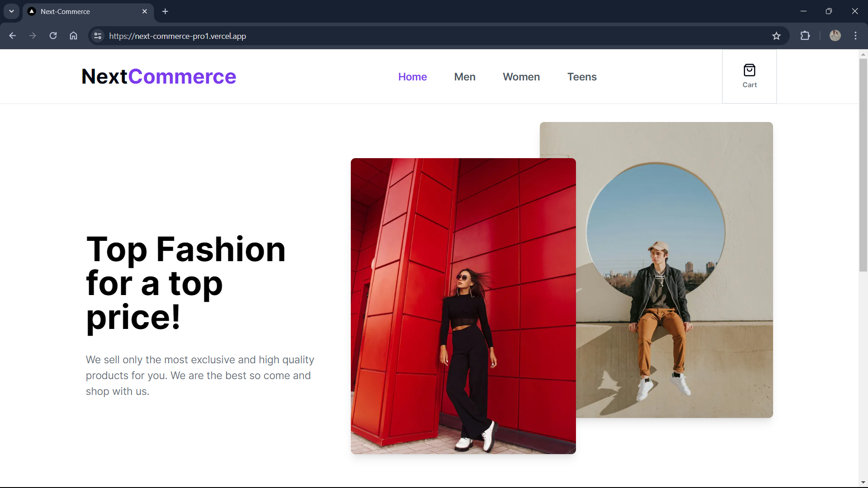This screenshot has height=488, width=868.
Task: Open the shopping Cart bag icon
Action: (x=749, y=70)
